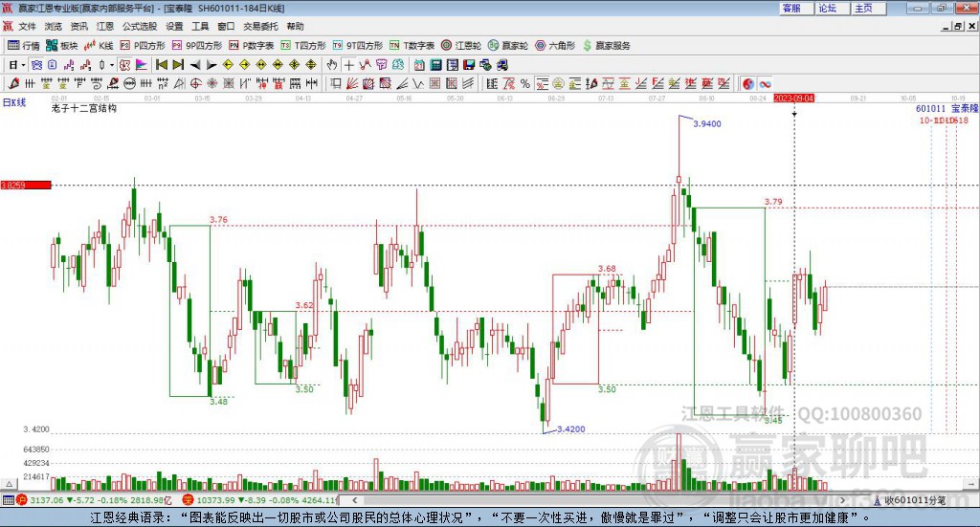Open the calculator icon in toolbar
This screenshot has height=527, width=980.
435,65
